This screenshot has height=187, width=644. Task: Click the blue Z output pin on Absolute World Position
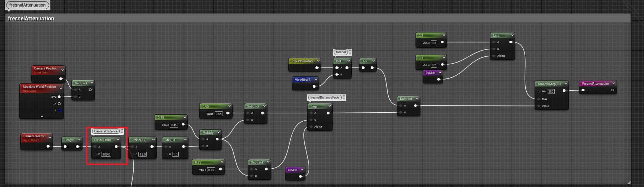pyautogui.click(x=60, y=111)
